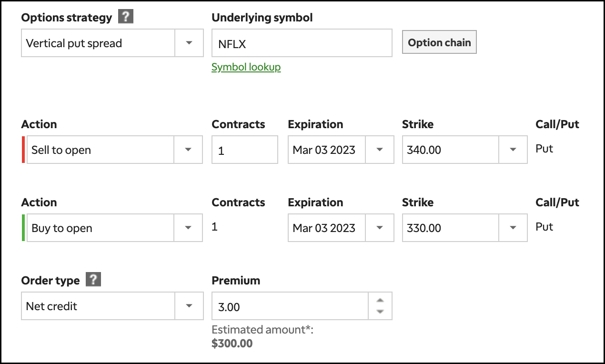605x364 pixels.
Task: Click the help icon beside Order type
Action: (x=93, y=280)
